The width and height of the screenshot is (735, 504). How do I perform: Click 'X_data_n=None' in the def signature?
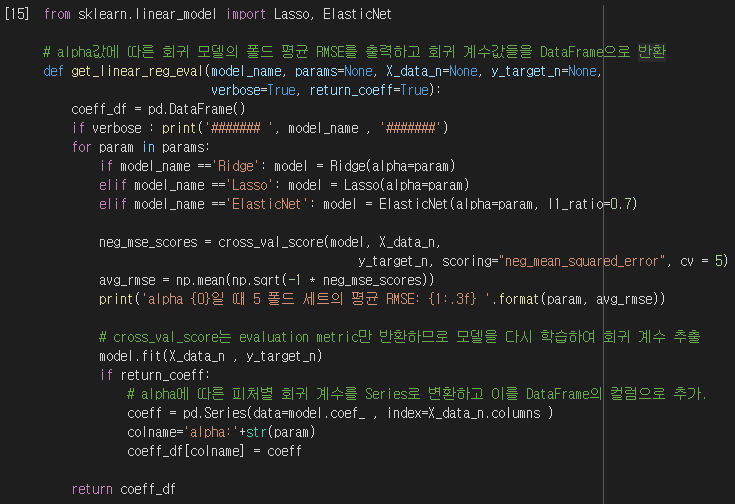[x=431, y=71]
